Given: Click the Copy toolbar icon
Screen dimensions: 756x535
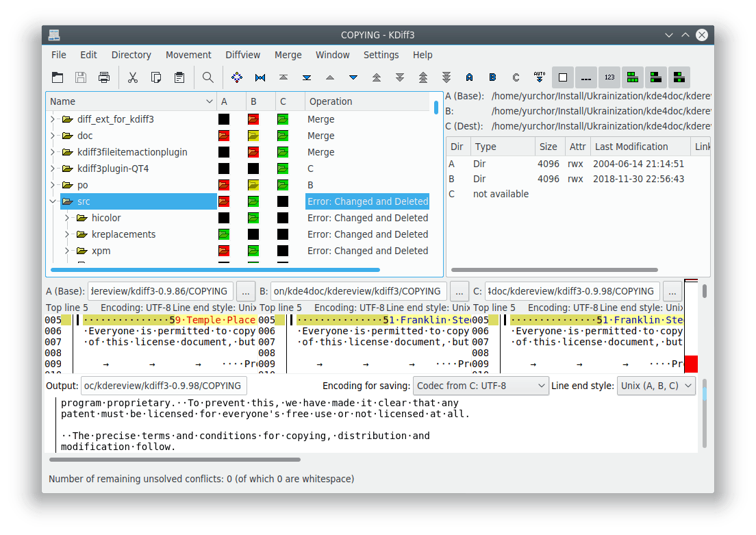Looking at the screenshot, I should coord(156,77).
